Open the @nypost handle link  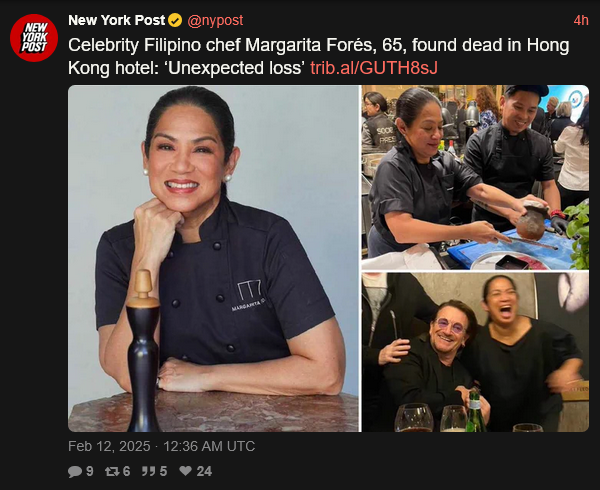coord(215,20)
